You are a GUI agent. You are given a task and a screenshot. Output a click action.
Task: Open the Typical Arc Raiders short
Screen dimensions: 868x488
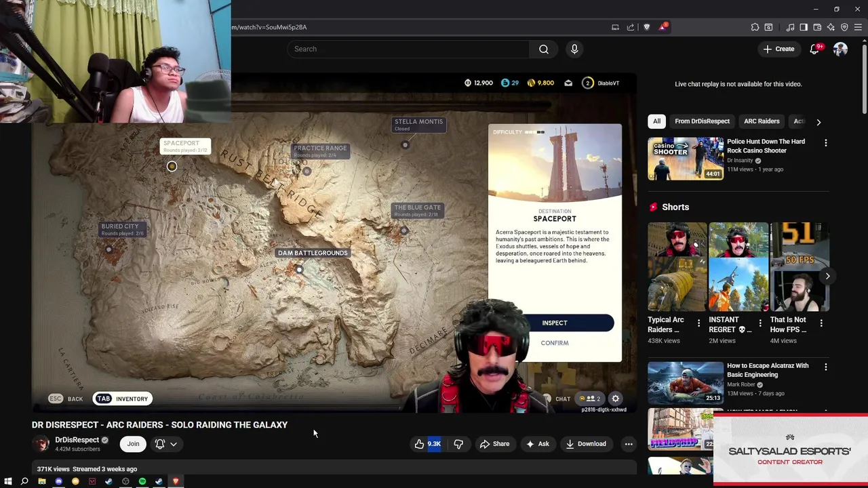[x=677, y=266]
